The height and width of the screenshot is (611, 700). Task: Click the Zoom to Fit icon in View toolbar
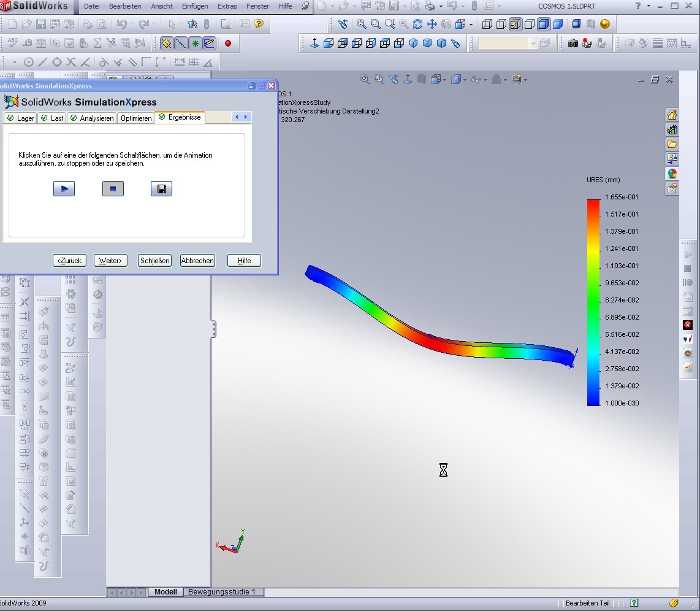tap(361, 24)
